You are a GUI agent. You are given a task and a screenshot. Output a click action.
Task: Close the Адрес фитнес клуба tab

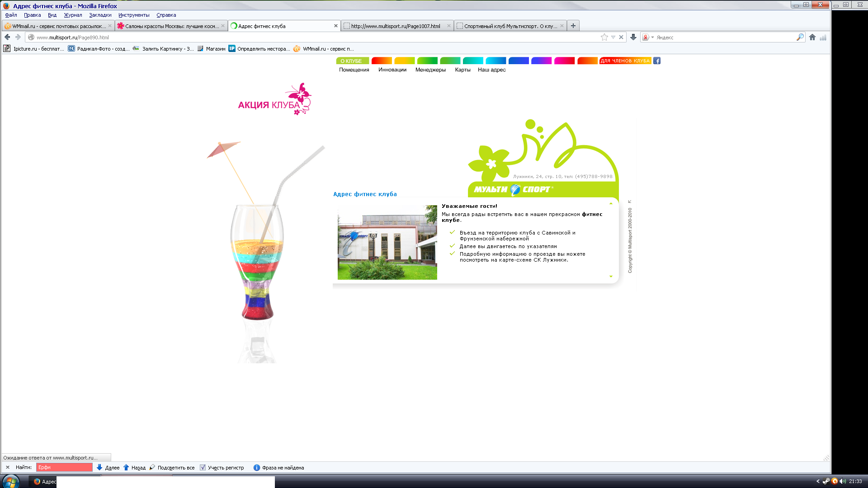point(336,26)
